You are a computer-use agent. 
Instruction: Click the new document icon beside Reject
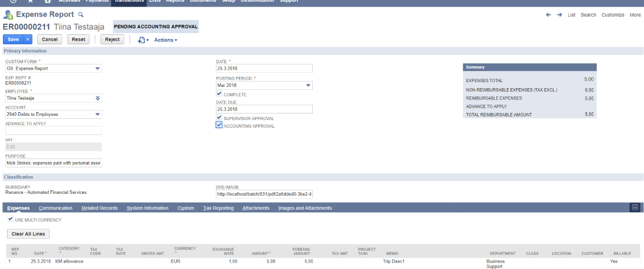[x=142, y=40]
